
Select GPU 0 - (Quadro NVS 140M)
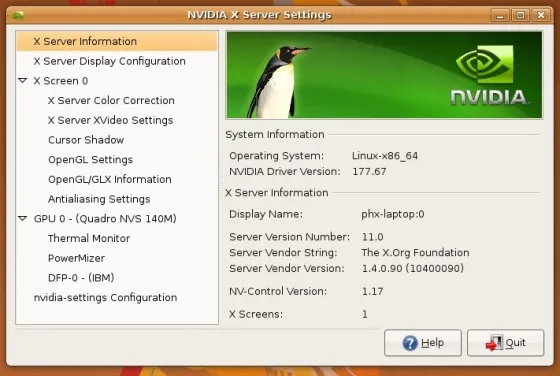coord(105,218)
